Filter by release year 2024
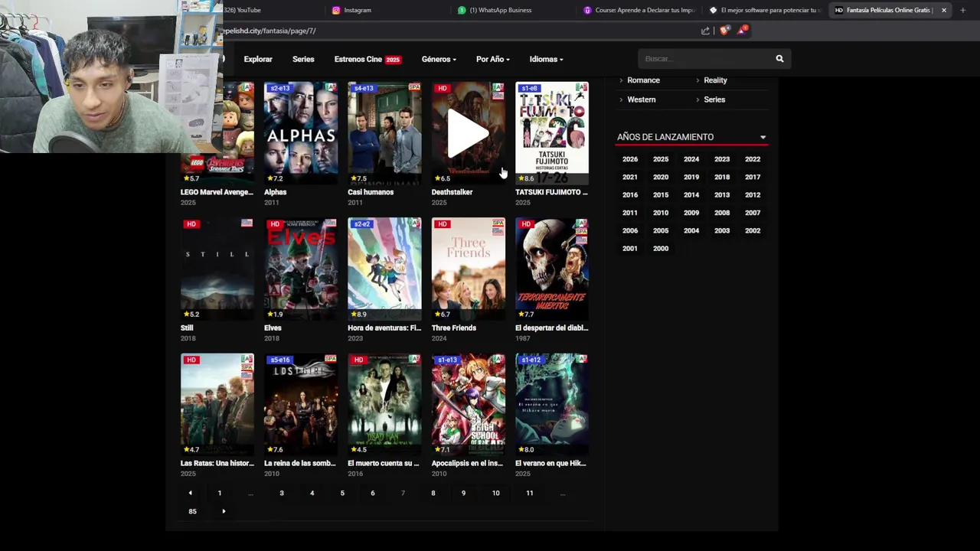Image resolution: width=980 pixels, height=551 pixels. pyautogui.click(x=691, y=159)
